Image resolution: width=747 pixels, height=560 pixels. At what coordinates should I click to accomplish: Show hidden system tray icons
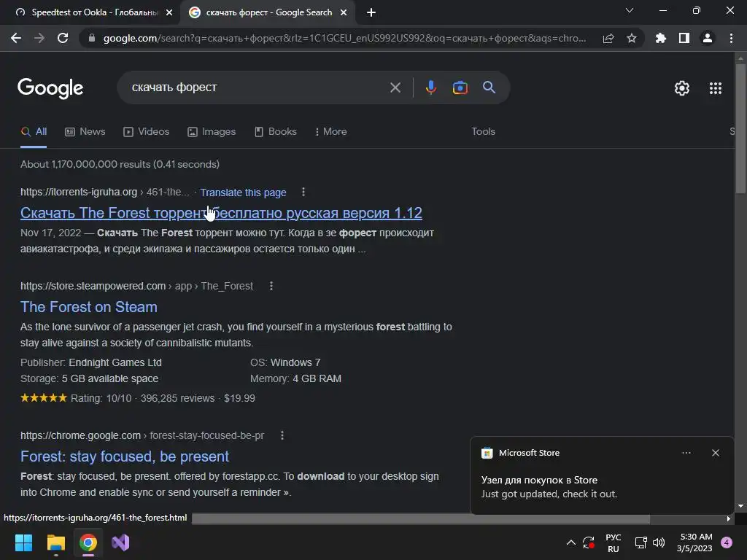point(570,542)
